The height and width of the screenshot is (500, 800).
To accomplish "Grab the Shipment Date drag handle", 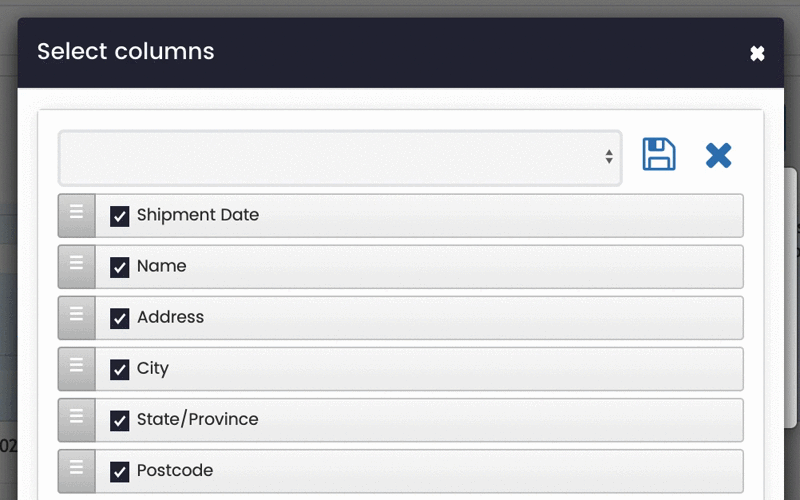I will [x=77, y=215].
